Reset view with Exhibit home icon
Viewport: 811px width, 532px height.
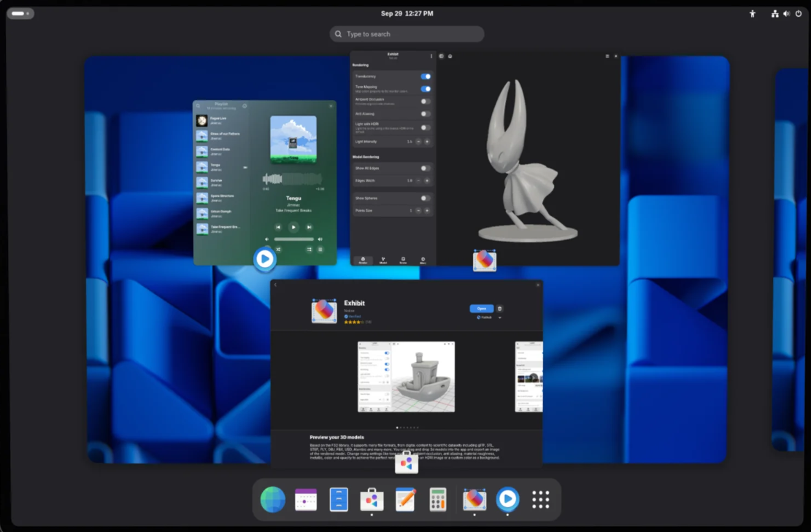450,56
